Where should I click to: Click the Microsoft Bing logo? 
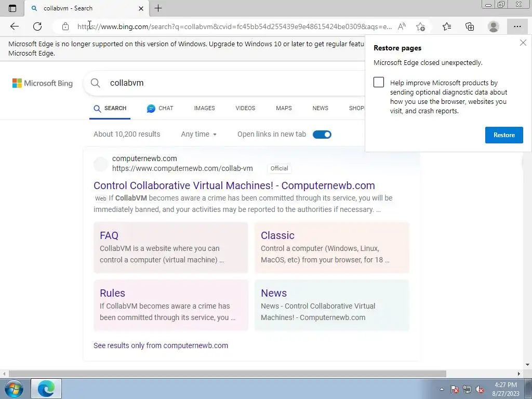(43, 83)
